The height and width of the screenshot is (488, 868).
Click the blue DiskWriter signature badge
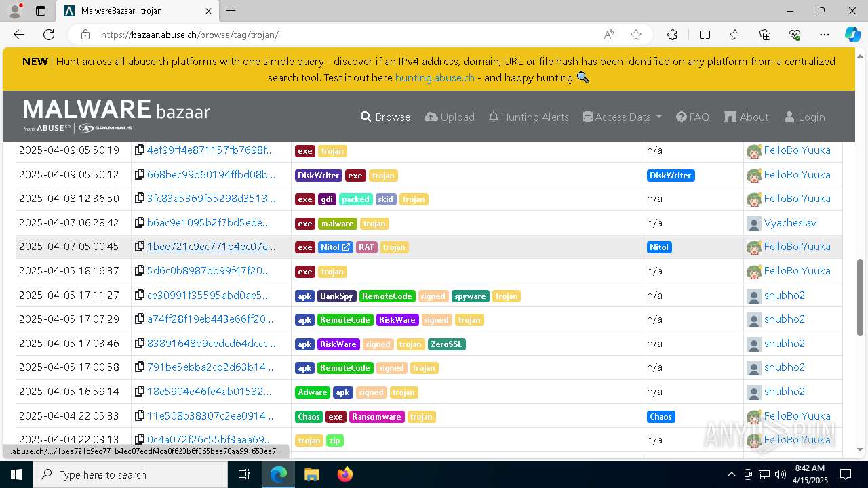671,176
